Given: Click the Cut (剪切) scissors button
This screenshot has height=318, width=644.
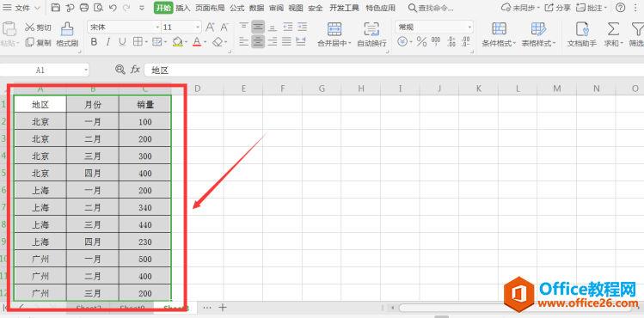Looking at the screenshot, I should [x=38, y=28].
